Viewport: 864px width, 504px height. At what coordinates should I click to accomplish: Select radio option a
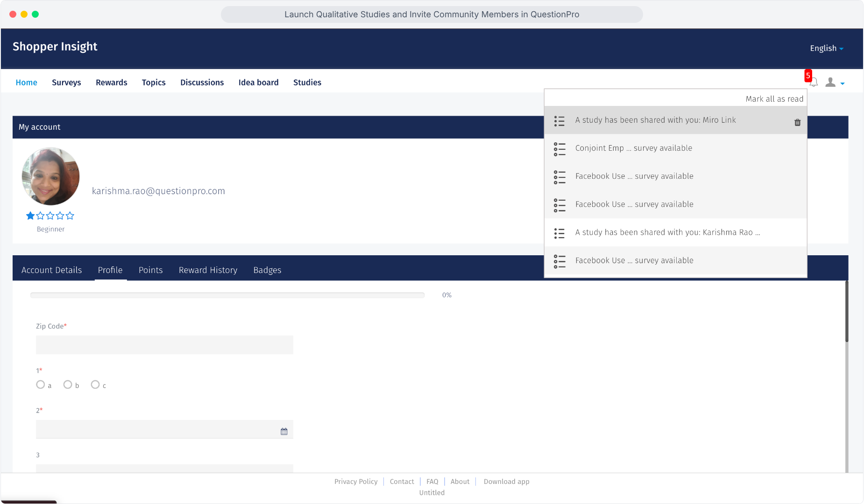tap(41, 385)
